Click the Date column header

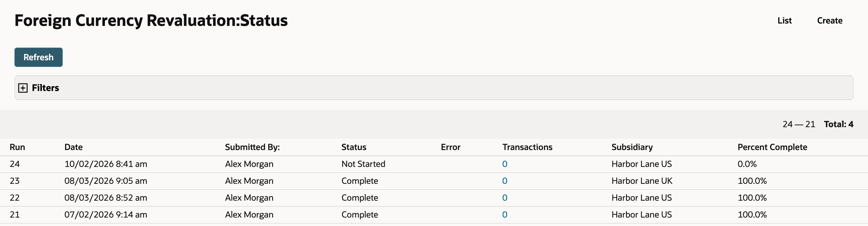(x=74, y=147)
